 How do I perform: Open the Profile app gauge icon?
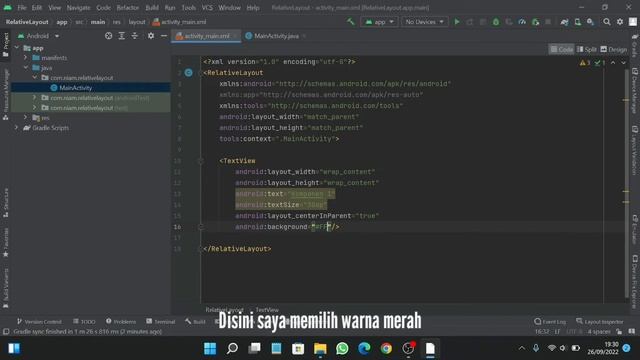(x=522, y=22)
